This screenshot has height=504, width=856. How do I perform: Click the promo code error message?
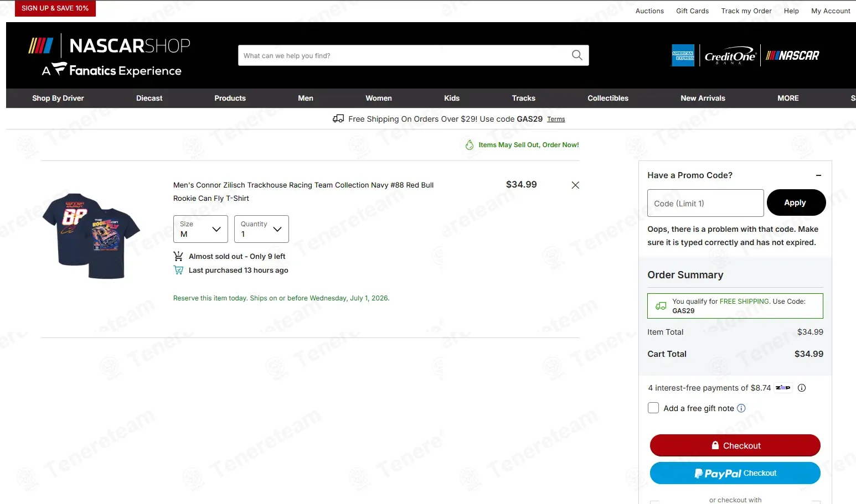pyautogui.click(x=733, y=236)
